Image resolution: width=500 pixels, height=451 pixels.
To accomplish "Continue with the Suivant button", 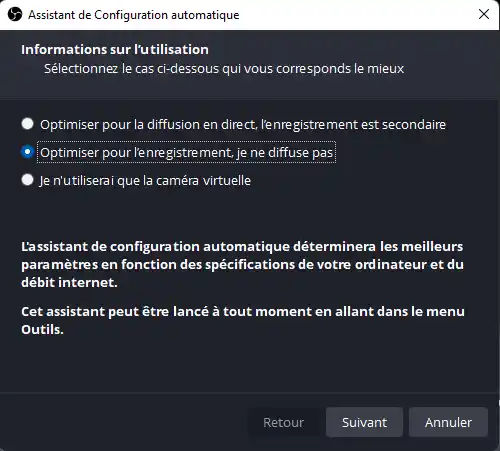I will coord(364,422).
